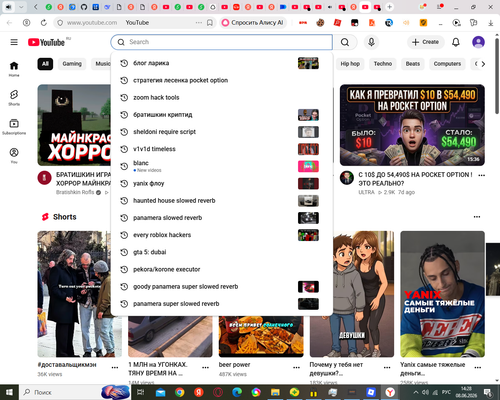Click the microphone voice search icon
The width and height of the screenshot is (500, 400).
371,42
